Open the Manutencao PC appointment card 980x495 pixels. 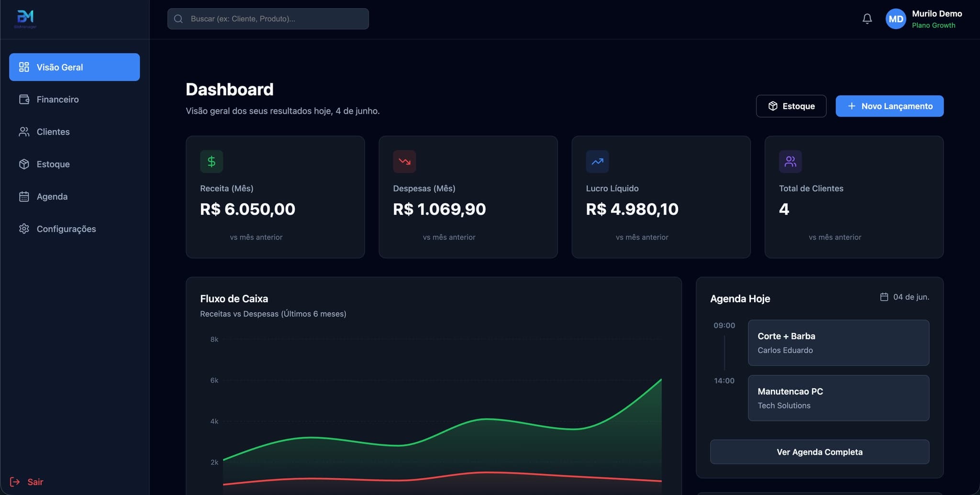point(838,398)
